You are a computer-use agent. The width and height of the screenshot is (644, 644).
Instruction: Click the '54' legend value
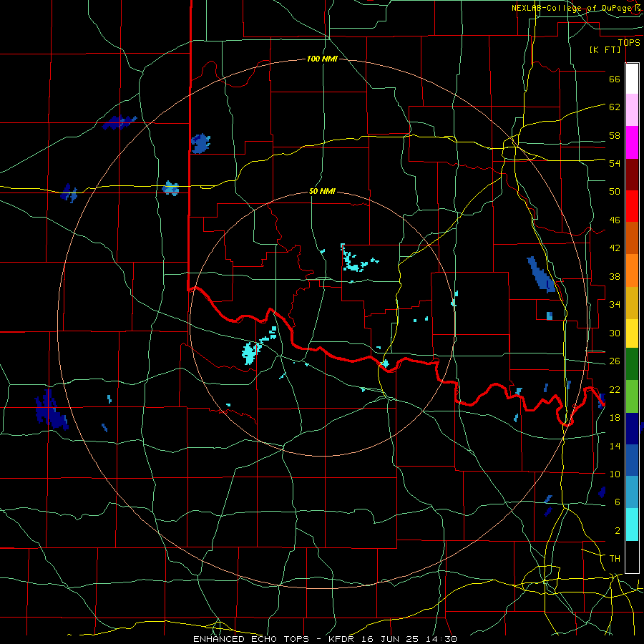click(x=615, y=163)
